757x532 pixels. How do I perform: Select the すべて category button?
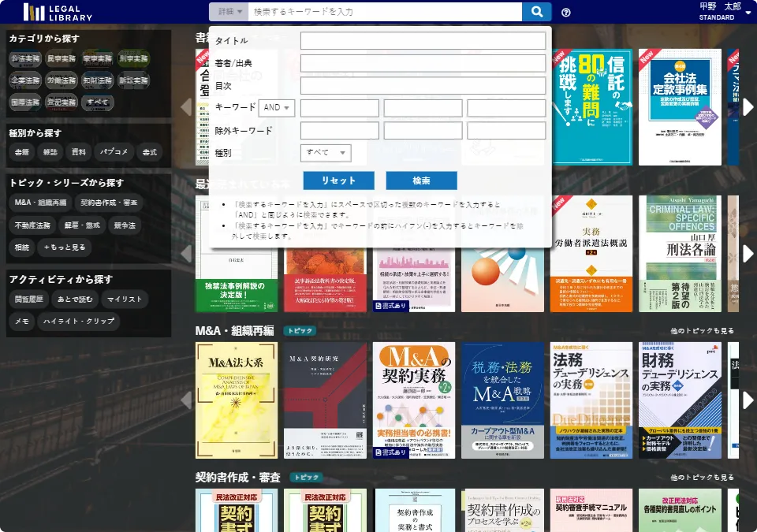98,102
